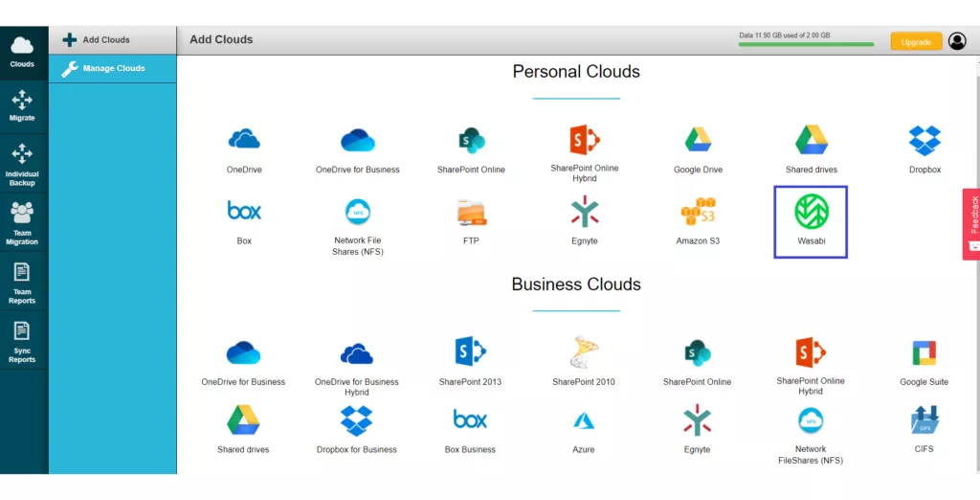Add OneDrive for Business Hybrid
980x500 pixels.
pos(357,368)
